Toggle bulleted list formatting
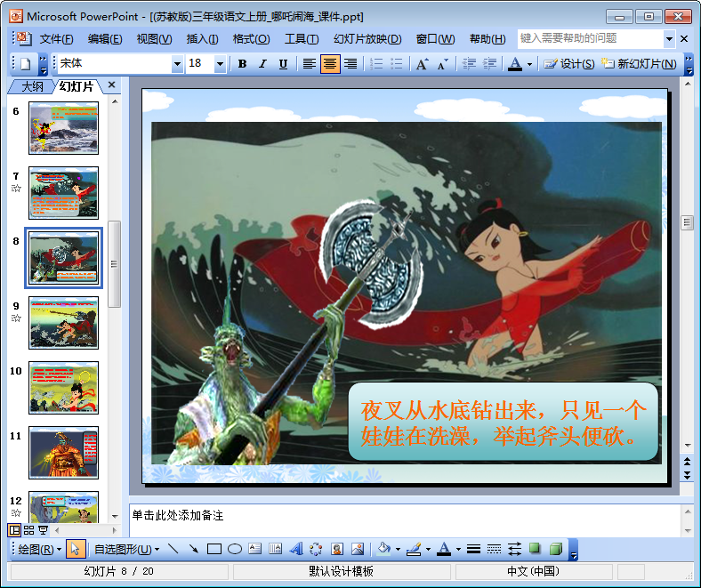The image size is (701, 588). point(397,64)
